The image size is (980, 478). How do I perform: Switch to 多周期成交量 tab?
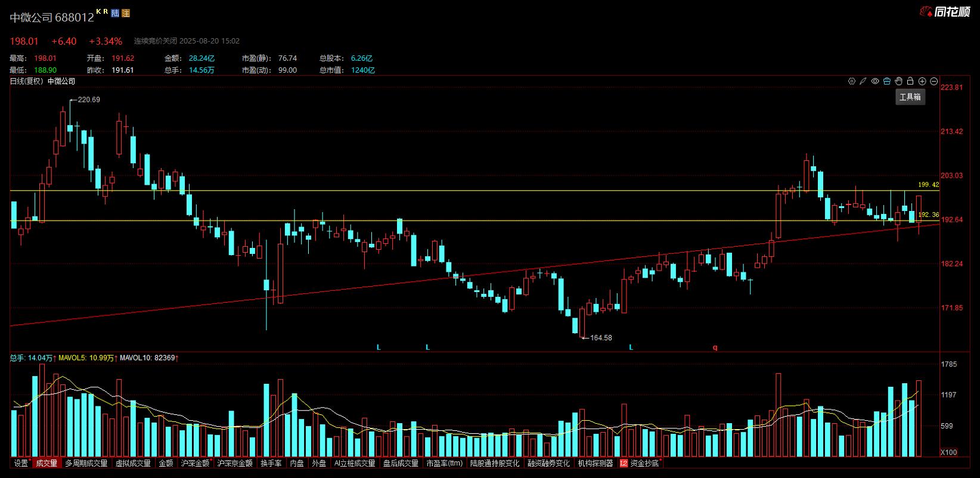(86, 463)
